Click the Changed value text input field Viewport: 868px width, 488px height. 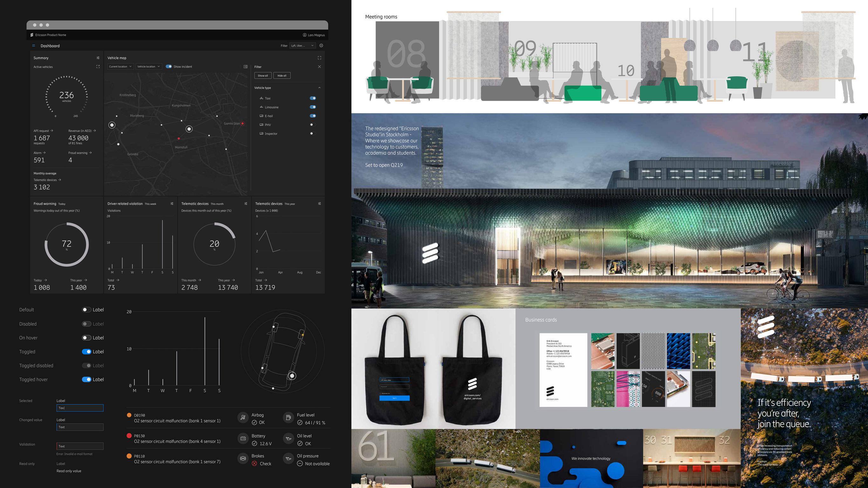click(80, 427)
